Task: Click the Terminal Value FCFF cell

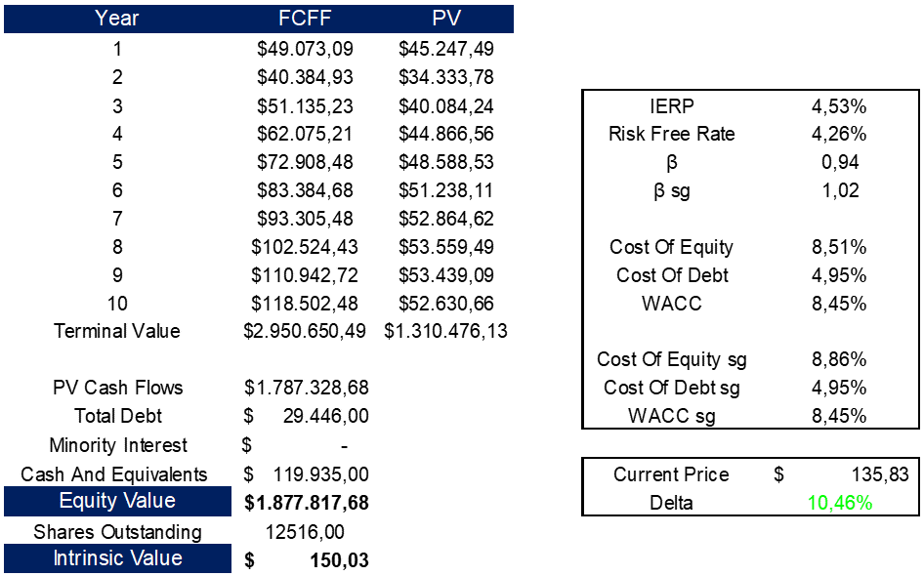Action: click(x=305, y=331)
